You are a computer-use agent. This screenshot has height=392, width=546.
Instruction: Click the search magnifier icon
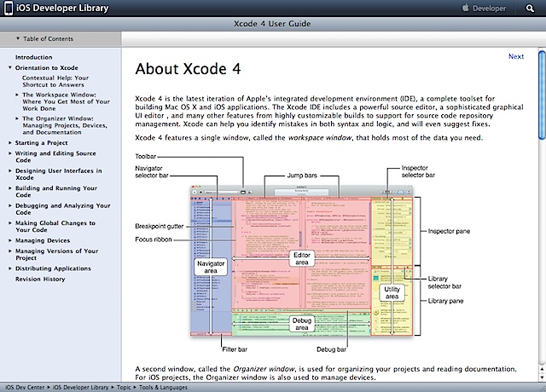[529, 8]
